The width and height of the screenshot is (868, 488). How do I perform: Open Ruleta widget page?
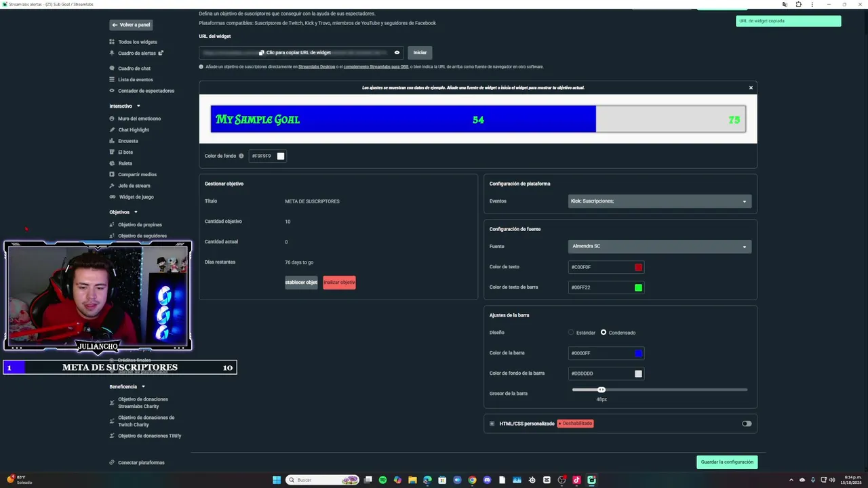point(125,163)
